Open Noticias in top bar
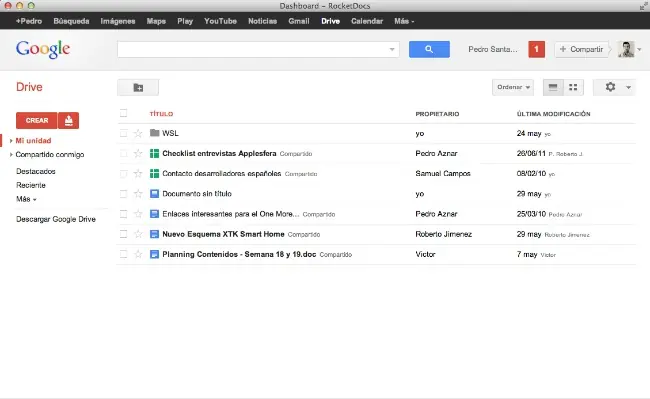This screenshot has width=650, height=399. tap(262, 21)
